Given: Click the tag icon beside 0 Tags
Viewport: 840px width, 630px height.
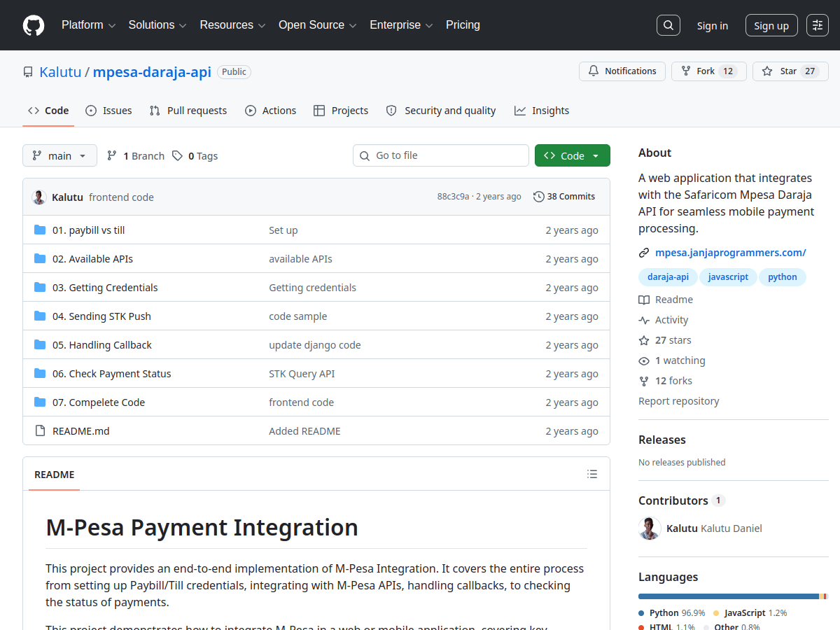Looking at the screenshot, I should 178,156.
